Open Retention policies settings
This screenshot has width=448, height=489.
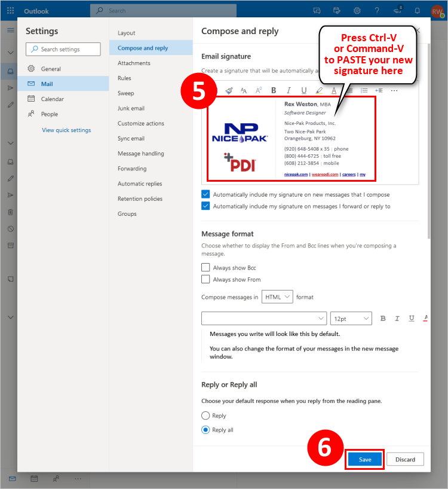point(151,198)
